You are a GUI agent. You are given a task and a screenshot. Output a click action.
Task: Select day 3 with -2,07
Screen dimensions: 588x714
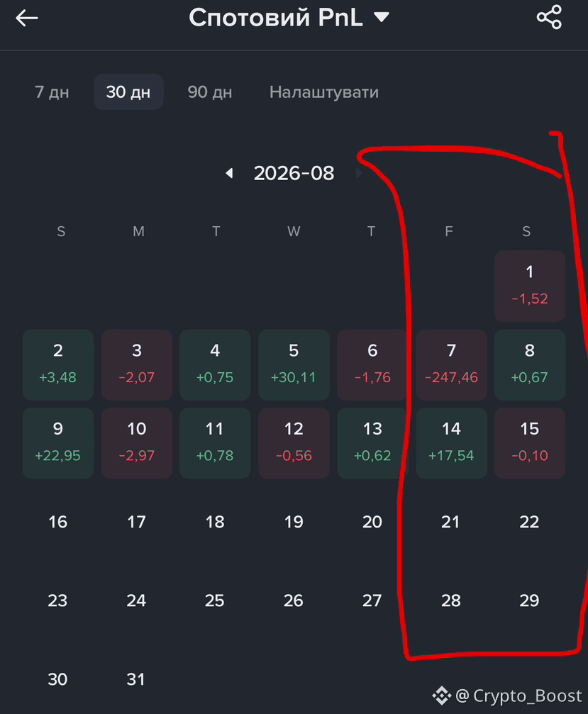coord(137,364)
